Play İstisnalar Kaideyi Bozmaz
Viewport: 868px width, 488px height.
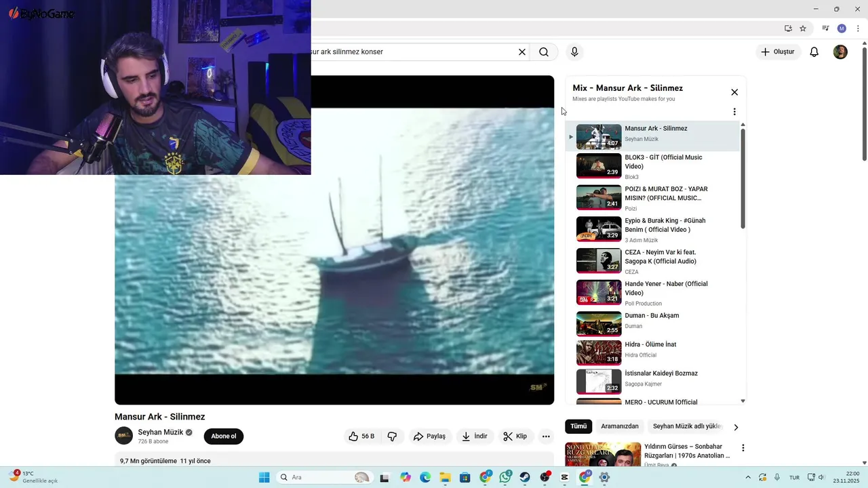pos(654,381)
